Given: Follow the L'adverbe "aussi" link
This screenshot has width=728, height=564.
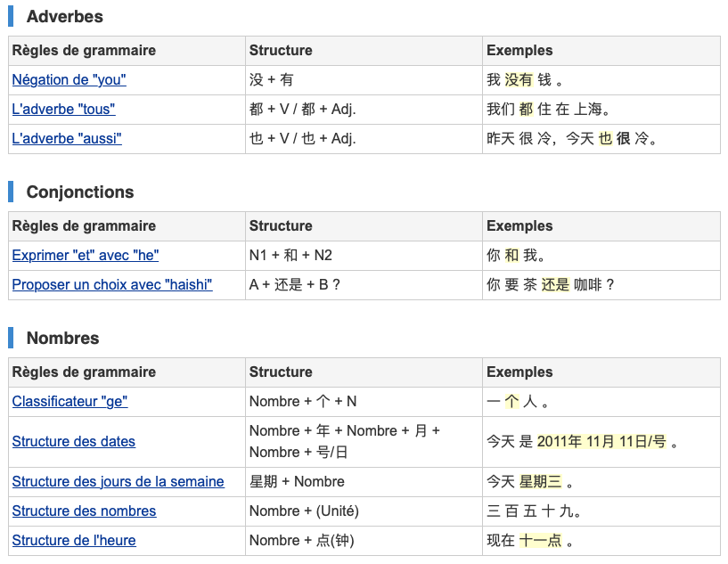Looking at the screenshot, I should tap(67, 139).
